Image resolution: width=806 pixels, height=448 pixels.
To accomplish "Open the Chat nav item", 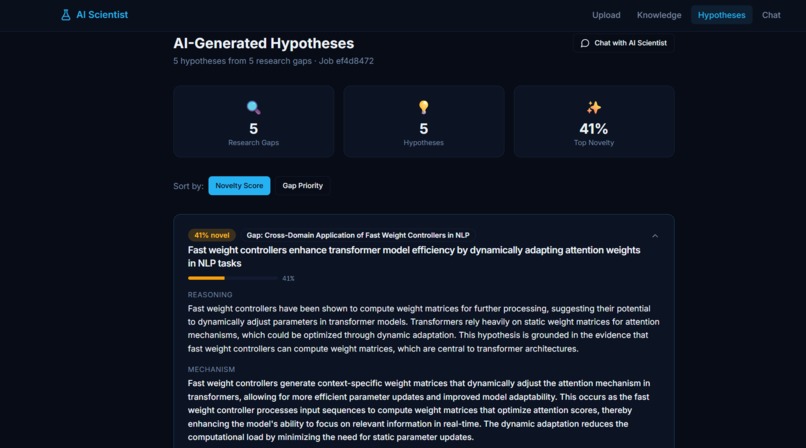I will click(x=771, y=15).
